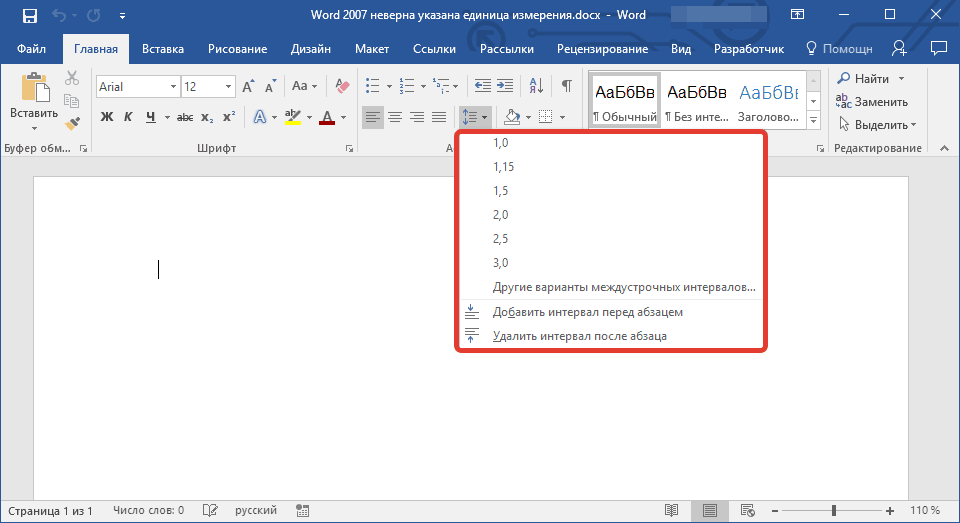
Task: Toggle italic К formatting
Action: tap(128, 116)
